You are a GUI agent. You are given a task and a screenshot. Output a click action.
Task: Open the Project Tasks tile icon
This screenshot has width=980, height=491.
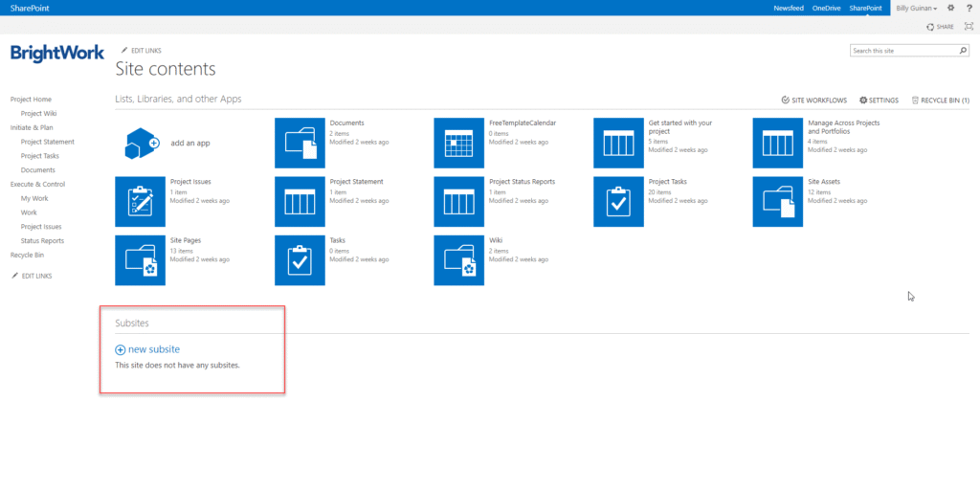point(618,201)
